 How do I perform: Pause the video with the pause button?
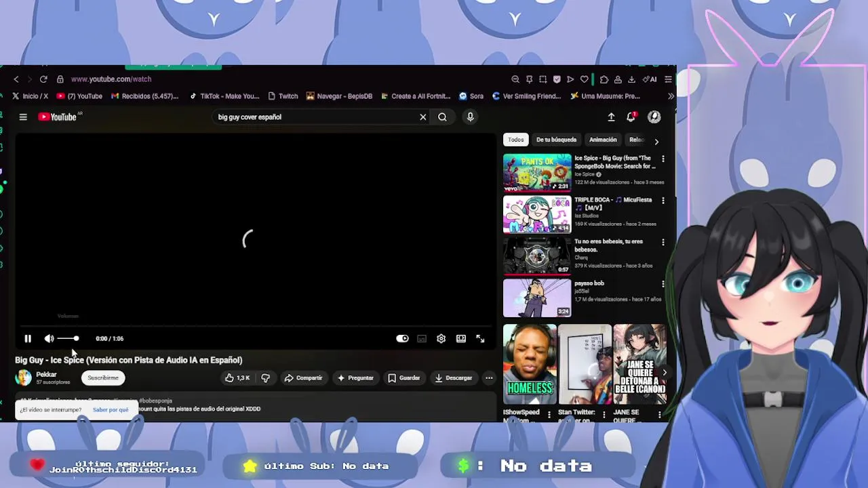pos(28,338)
